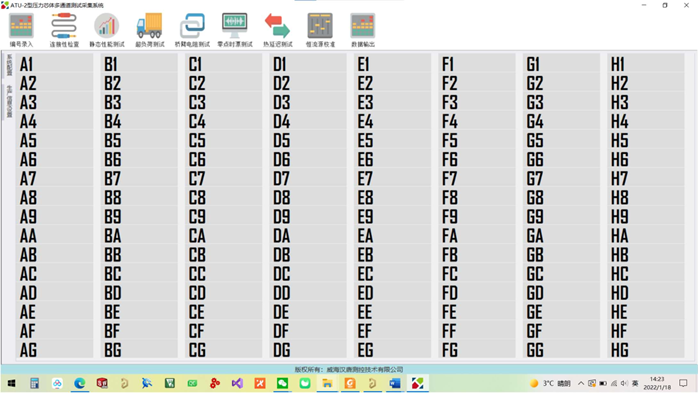
Task: Choose channel cell EA
Action: [x=393, y=236]
